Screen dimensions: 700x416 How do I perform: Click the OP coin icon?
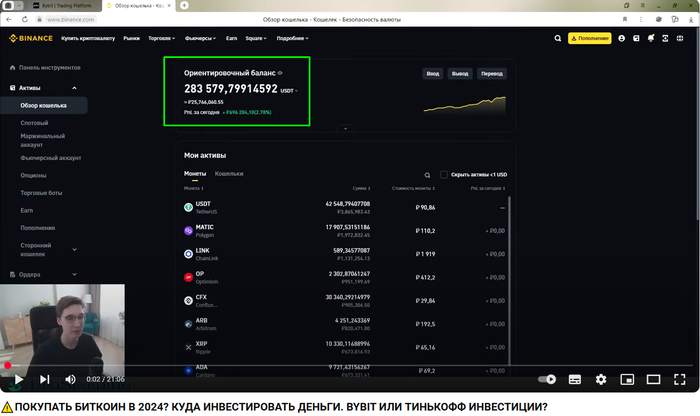[188, 277]
